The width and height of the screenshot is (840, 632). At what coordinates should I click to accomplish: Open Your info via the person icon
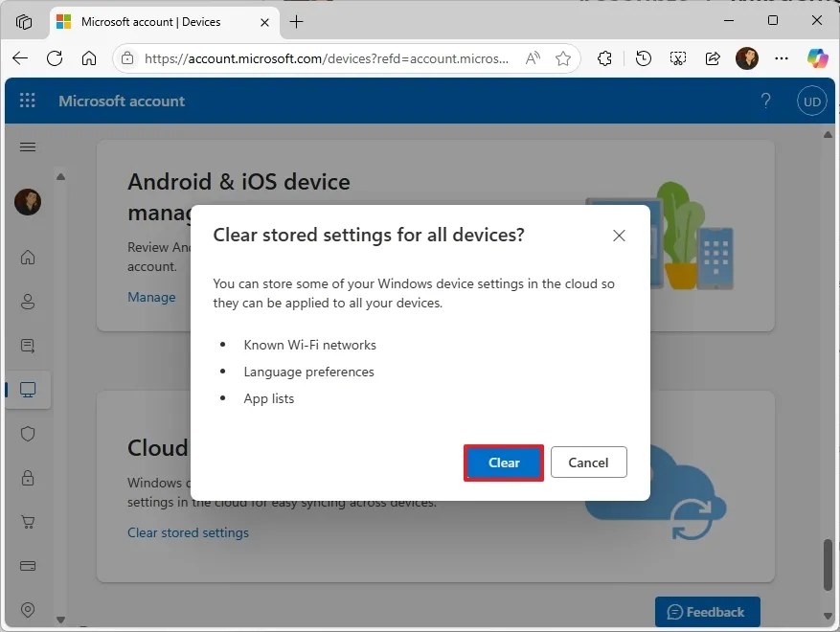coord(28,301)
